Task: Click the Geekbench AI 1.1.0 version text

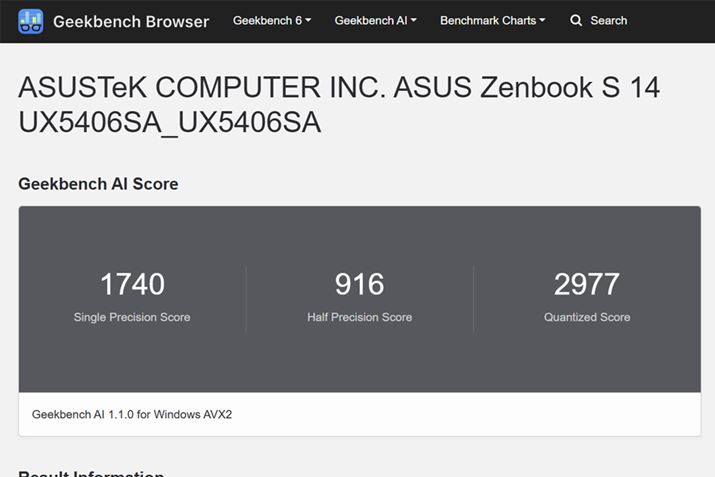Action: (132, 414)
